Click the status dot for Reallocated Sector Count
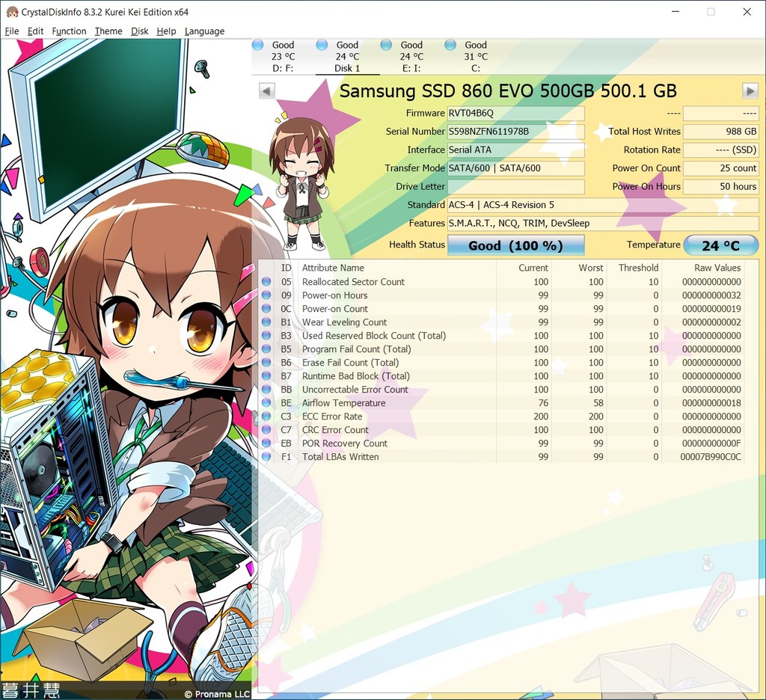 (x=267, y=281)
